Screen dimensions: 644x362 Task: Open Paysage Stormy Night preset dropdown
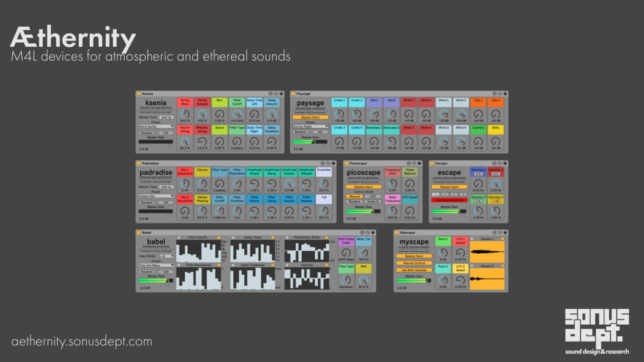click(x=310, y=127)
